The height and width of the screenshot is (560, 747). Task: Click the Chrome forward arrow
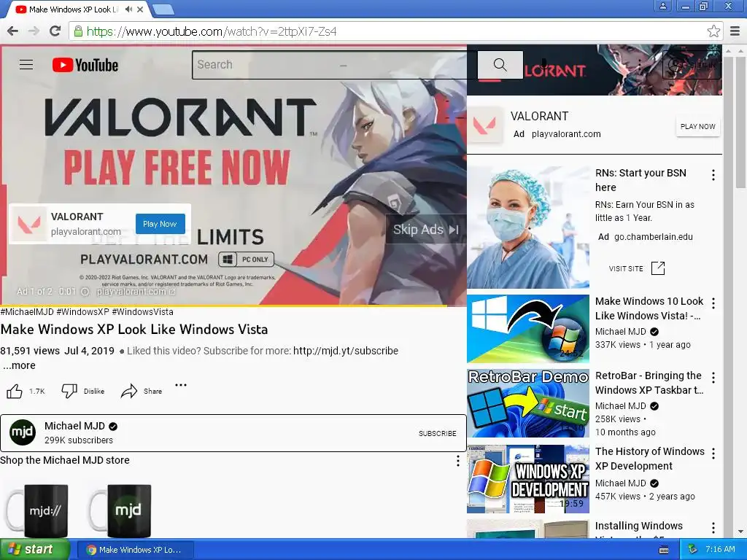tap(34, 31)
